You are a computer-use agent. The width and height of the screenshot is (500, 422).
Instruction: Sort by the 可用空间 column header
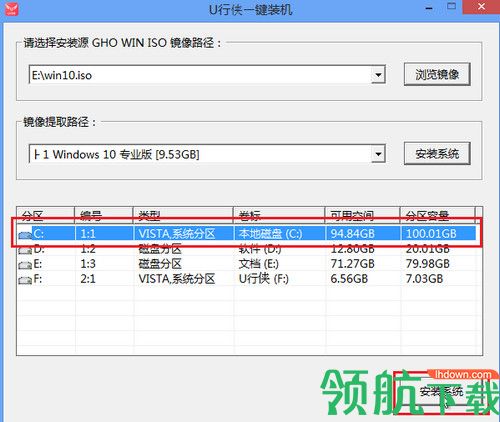pyautogui.click(x=362, y=215)
